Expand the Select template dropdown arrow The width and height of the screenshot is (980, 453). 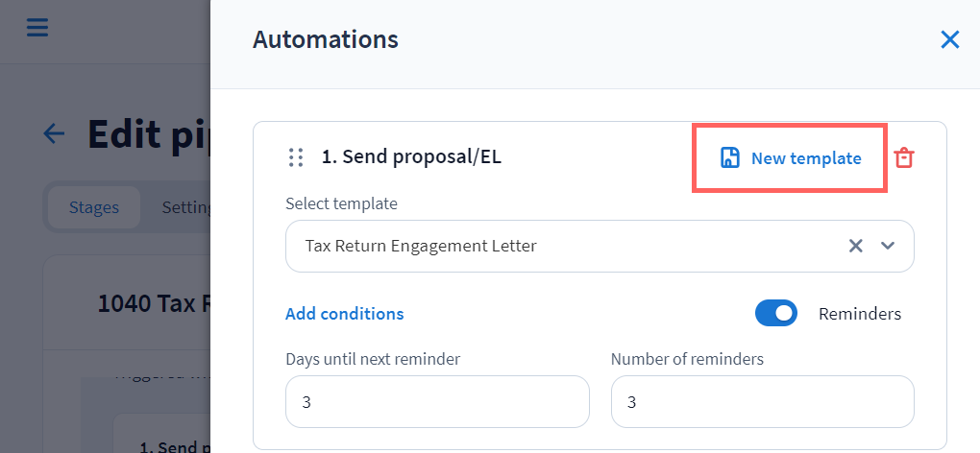[888, 246]
